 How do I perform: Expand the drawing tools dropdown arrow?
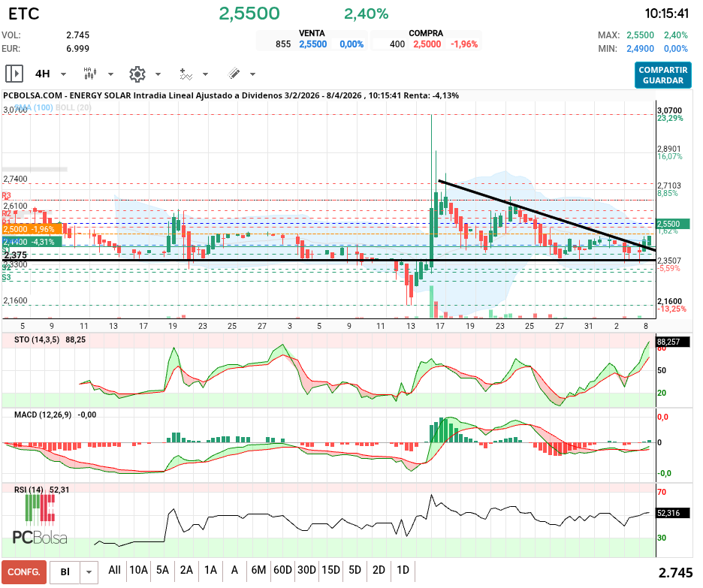(x=253, y=74)
